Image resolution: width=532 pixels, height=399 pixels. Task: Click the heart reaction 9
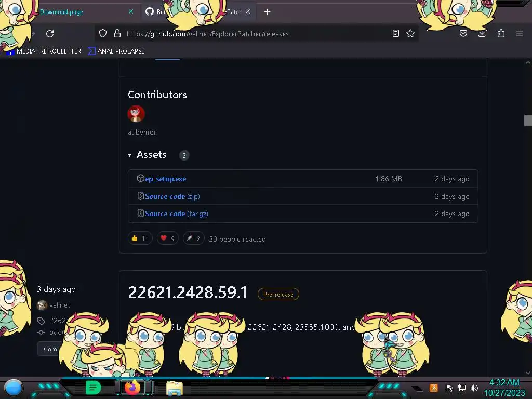coord(168,238)
